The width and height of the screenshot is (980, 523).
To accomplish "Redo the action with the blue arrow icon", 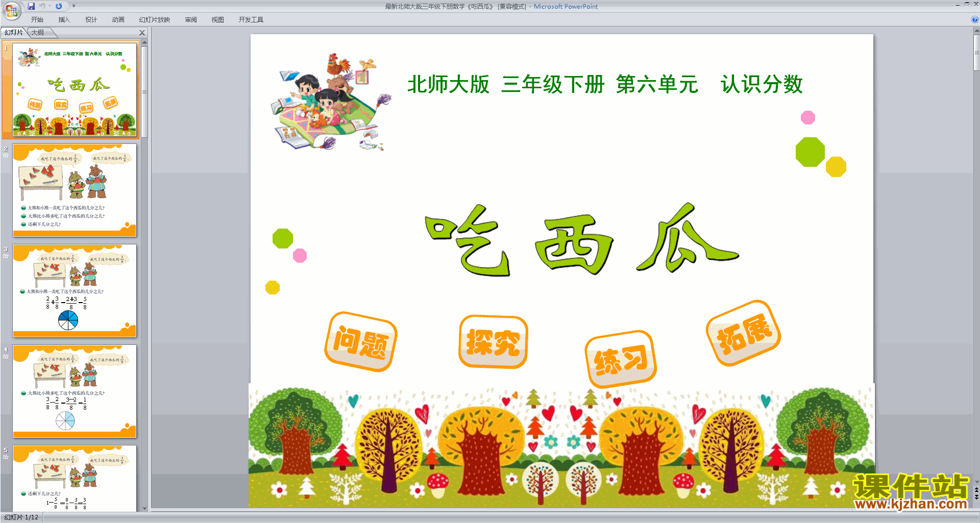I will coord(59,6).
